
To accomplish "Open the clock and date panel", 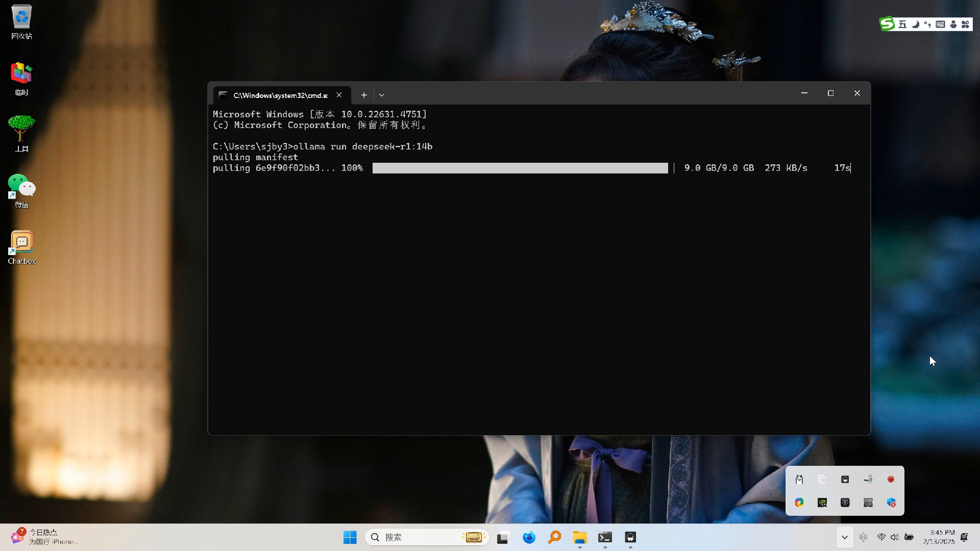I will (x=939, y=537).
